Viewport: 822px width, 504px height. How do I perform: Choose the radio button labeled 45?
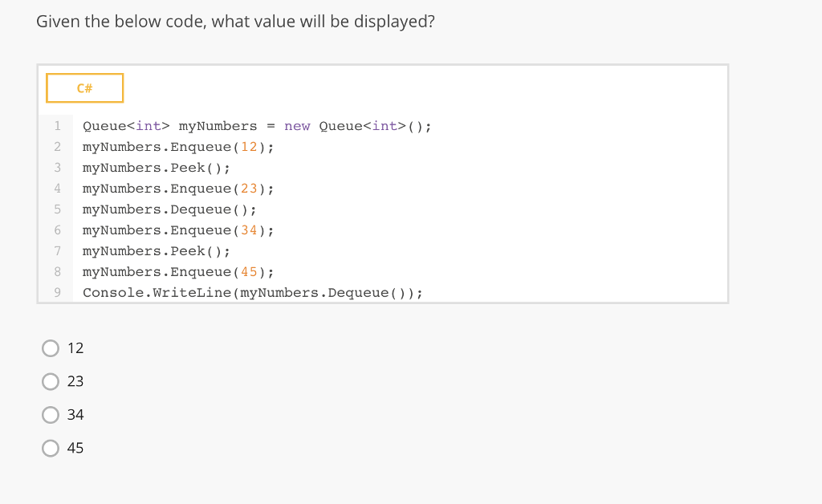(51, 448)
